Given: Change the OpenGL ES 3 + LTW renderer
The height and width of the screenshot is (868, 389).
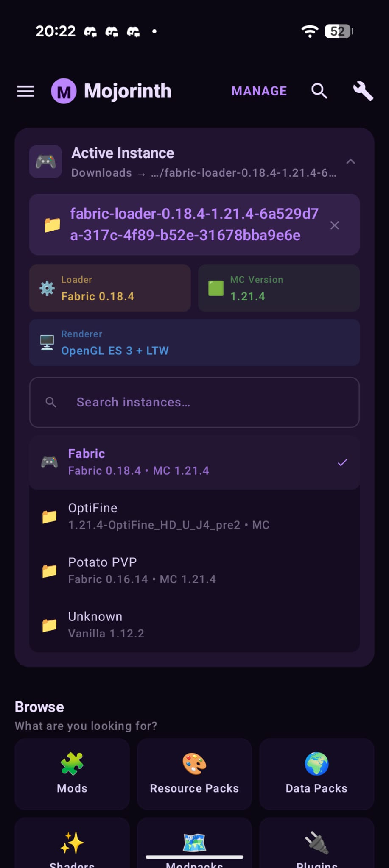Looking at the screenshot, I should 194,342.
